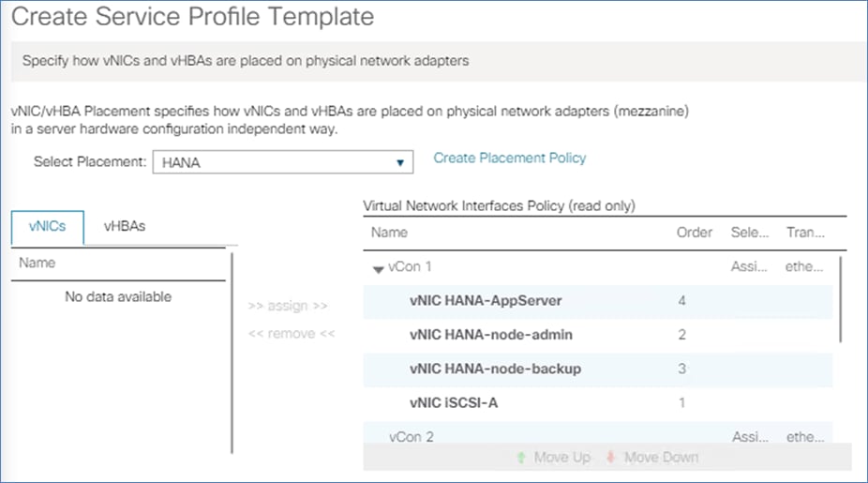Click the red Move Down arrow icon
This screenshot has width=868, height=483.
(x=611, y=458)
